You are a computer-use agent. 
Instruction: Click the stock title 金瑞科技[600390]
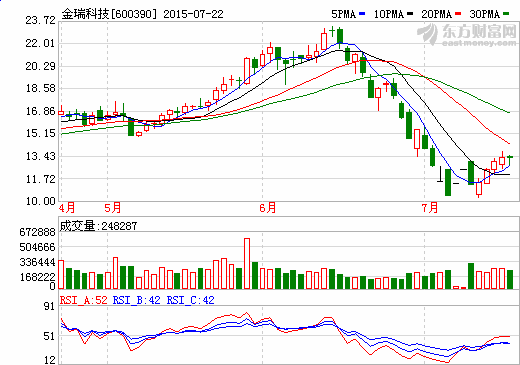tap(109, 14)
